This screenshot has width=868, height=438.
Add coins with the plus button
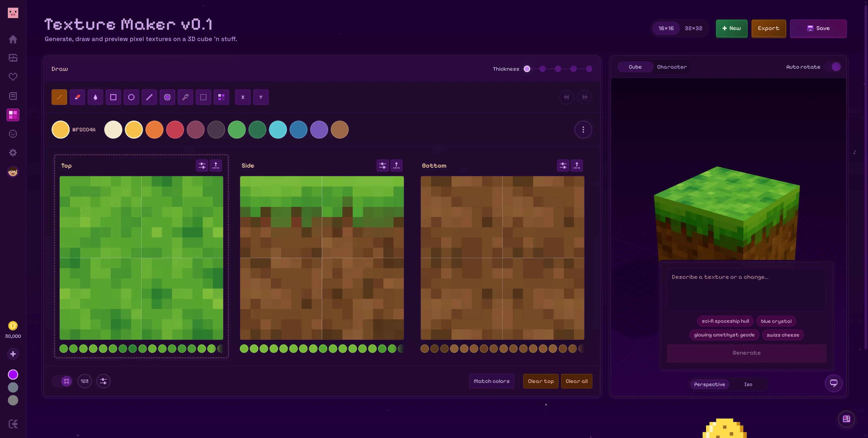[x=13, y=354]
